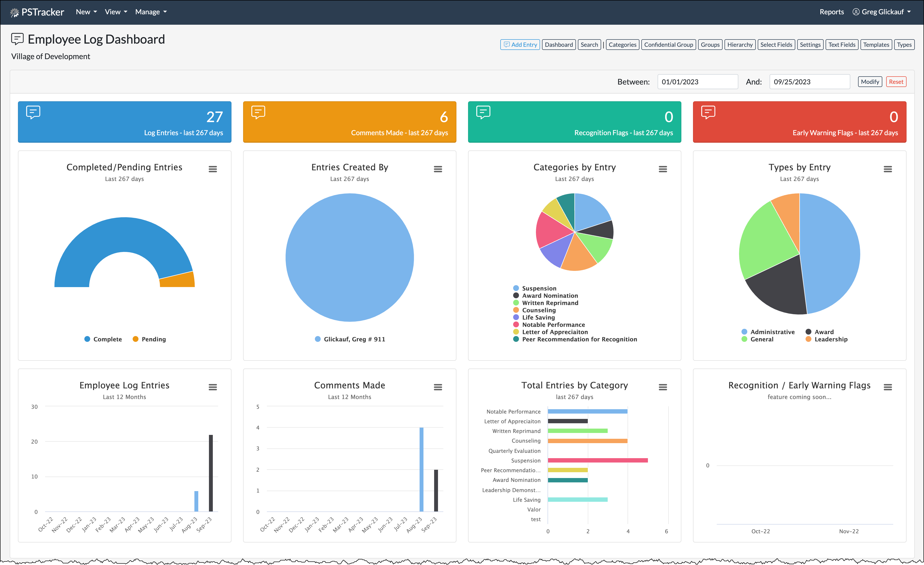Open Types by Entry chart menu icon
924x565 pixels.
tap(888, 169)
